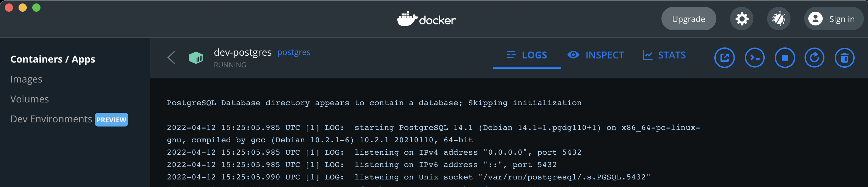
Task: Go back with the left chevron
Action: (x=172, y=58)
